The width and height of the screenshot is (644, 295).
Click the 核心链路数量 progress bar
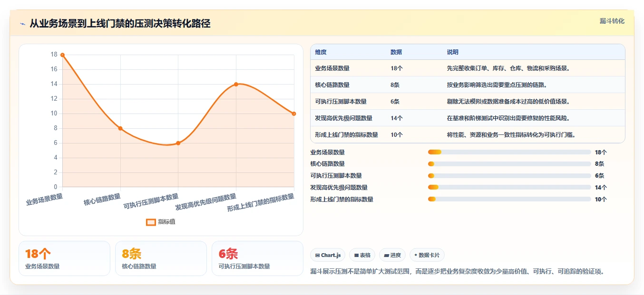click(509, 164)
